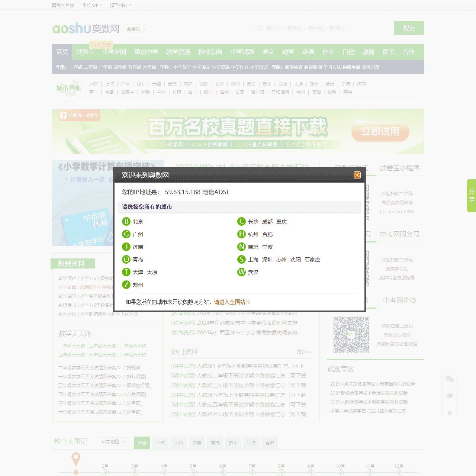Click the back-to-top arrow floating icon

click(450, 412)
